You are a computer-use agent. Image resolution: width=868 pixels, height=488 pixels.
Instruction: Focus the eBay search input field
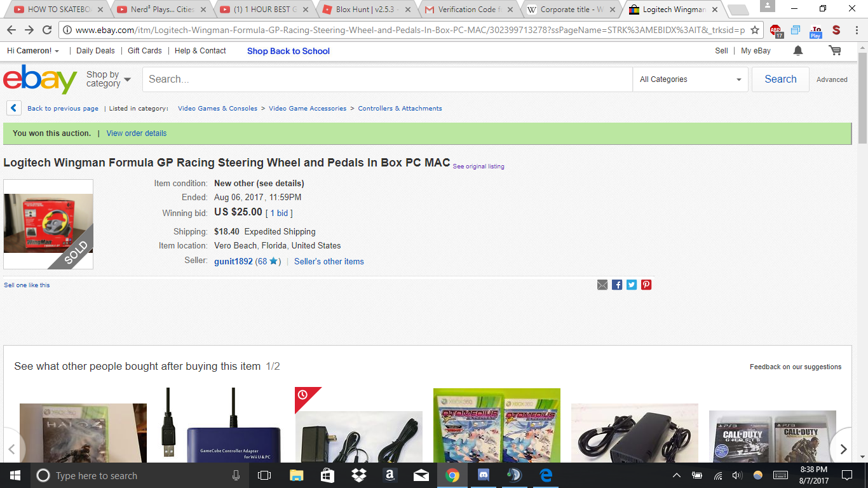click(388, 79)
